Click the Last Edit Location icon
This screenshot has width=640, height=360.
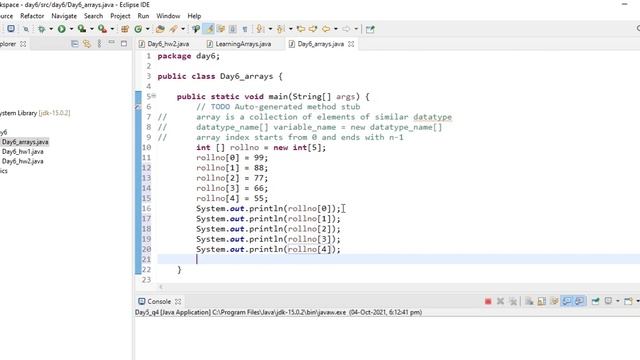(301, 29)
